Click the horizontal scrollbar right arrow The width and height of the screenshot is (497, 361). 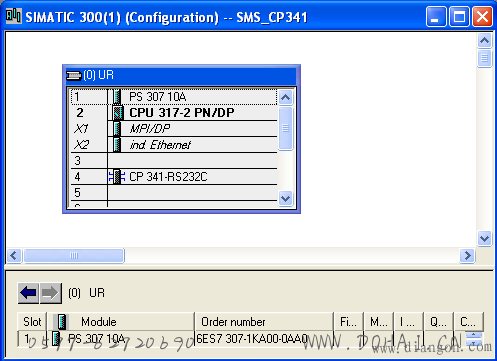point(467,256)
